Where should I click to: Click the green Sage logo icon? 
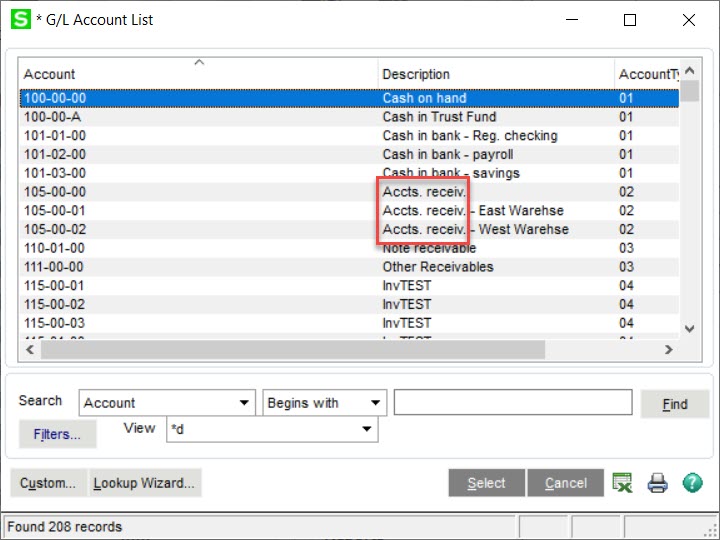click(21, 20)
